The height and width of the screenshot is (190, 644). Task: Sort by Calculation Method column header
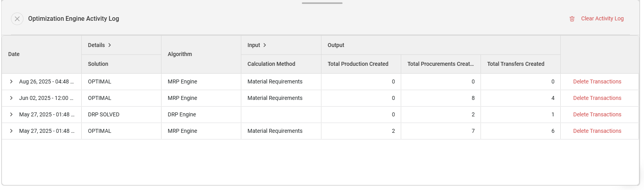point(271,64)
